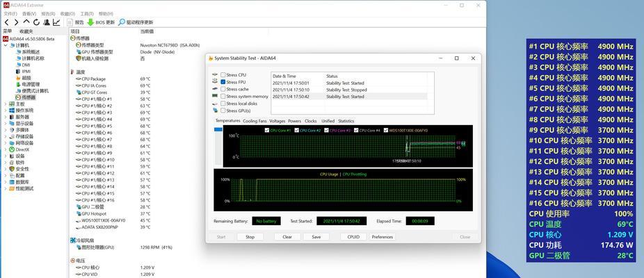Expand the 操作系统 tree node
The width and height of the screenshot is (644, 278).
click(6, 111)
